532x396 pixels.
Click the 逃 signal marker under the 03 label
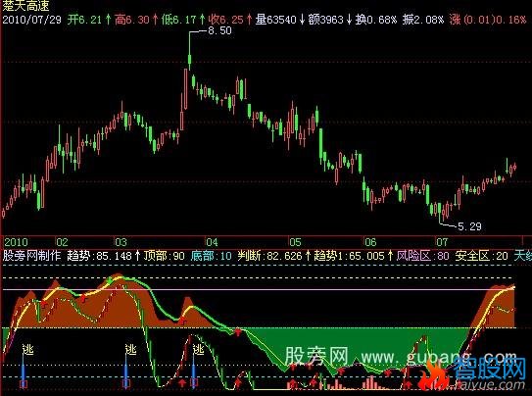point(130,349)
